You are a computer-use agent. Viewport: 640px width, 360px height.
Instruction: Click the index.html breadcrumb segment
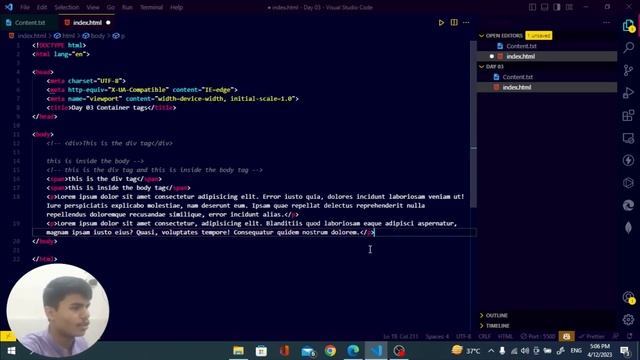tap(28, 36)
